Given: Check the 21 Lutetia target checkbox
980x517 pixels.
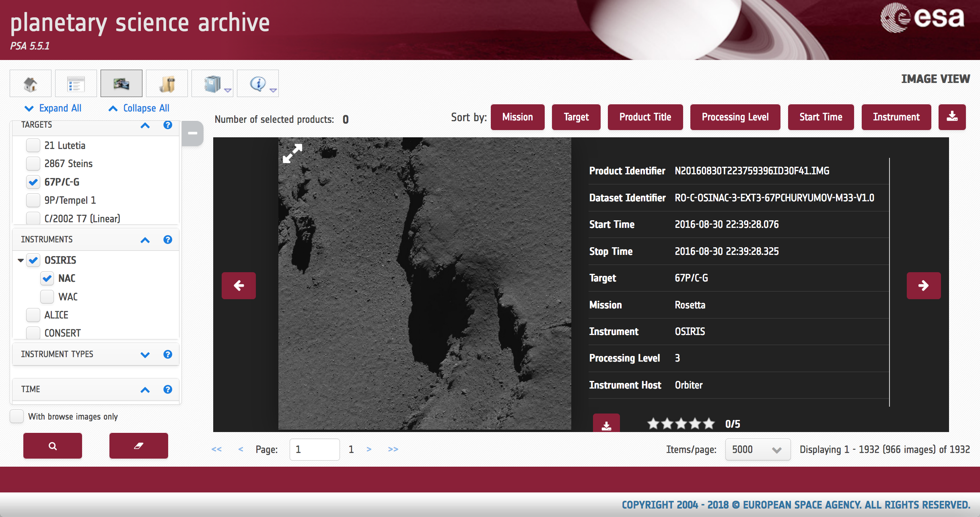Looking at the screenshot, I should (x=33, y=145).
